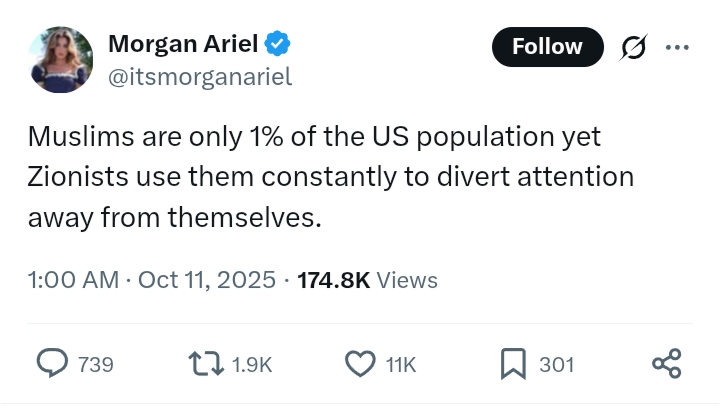720x409 pixels.
Task: Click the repost arrows icon
Action: [206, 364]
